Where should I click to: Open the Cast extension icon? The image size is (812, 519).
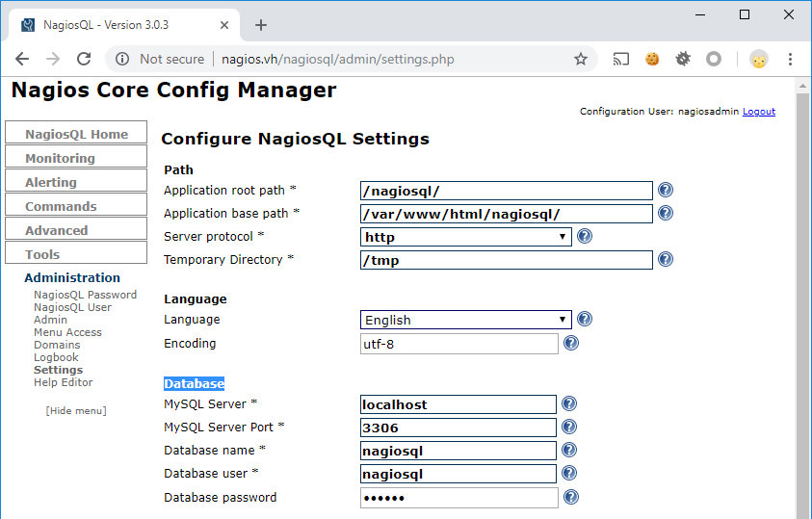[x=621, y=59]
